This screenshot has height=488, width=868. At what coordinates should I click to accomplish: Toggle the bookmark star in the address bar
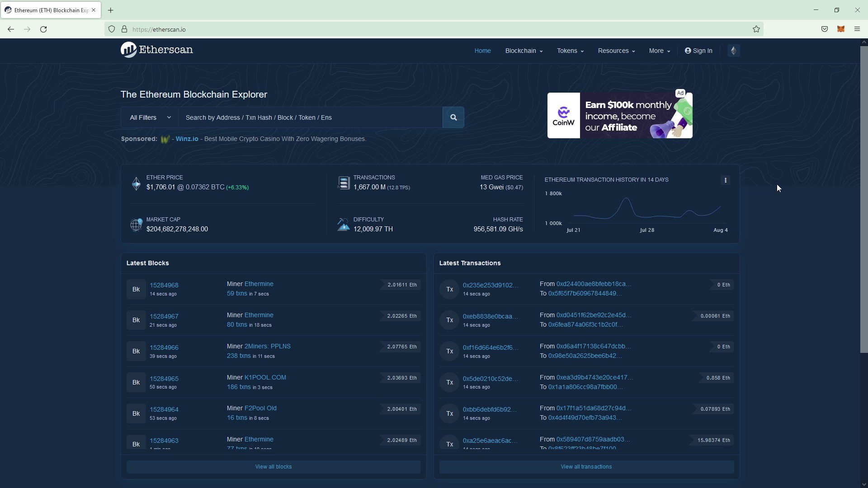[756, 29]
